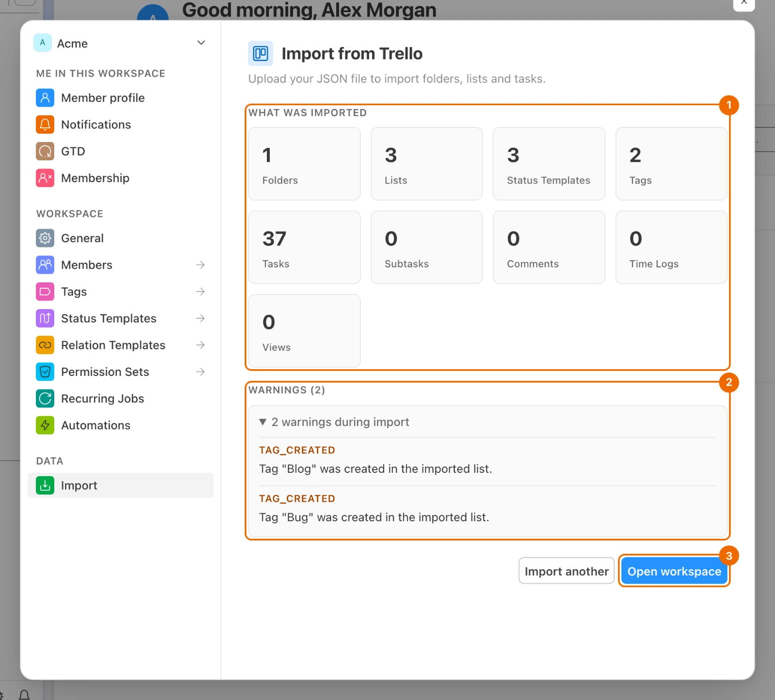Viewport: 775px width, 700px height.
Task: Expand Status Templates submenu arrow
Action: coord(201,318)
